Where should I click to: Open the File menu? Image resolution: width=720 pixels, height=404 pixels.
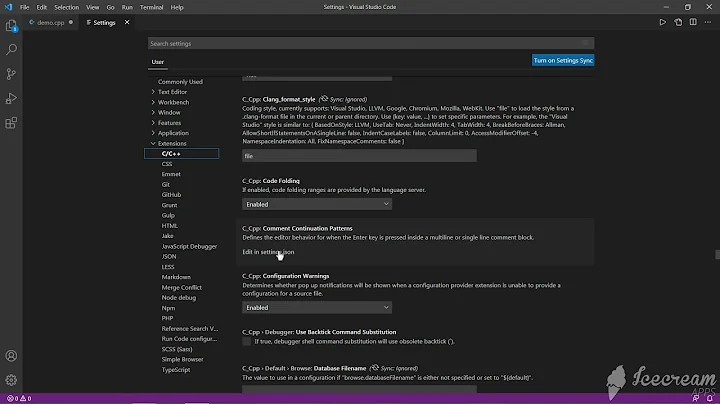24,7
